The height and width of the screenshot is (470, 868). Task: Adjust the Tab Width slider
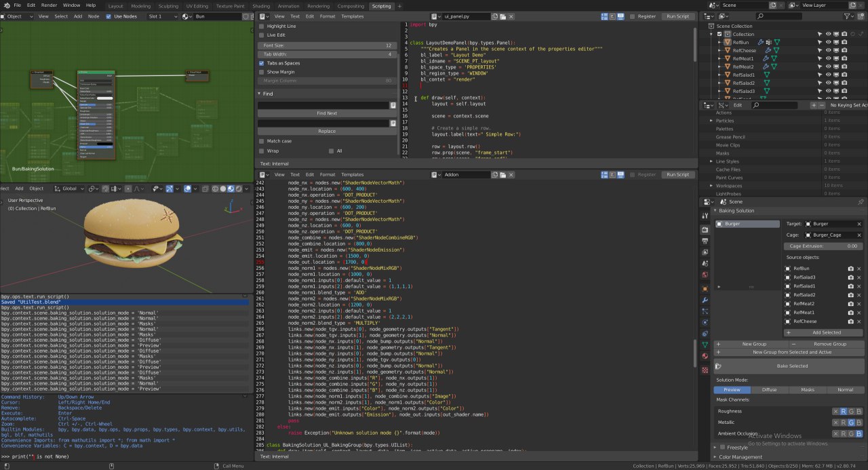(x=327, y=54)
